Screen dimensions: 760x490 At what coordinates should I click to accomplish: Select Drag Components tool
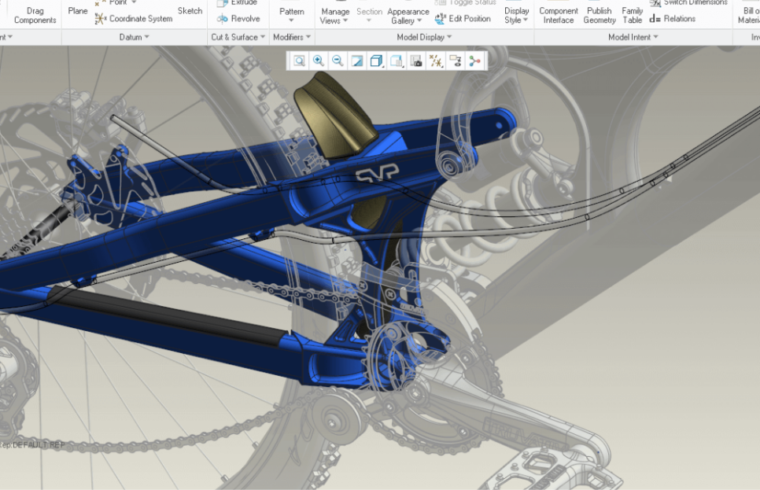point(35,16)
